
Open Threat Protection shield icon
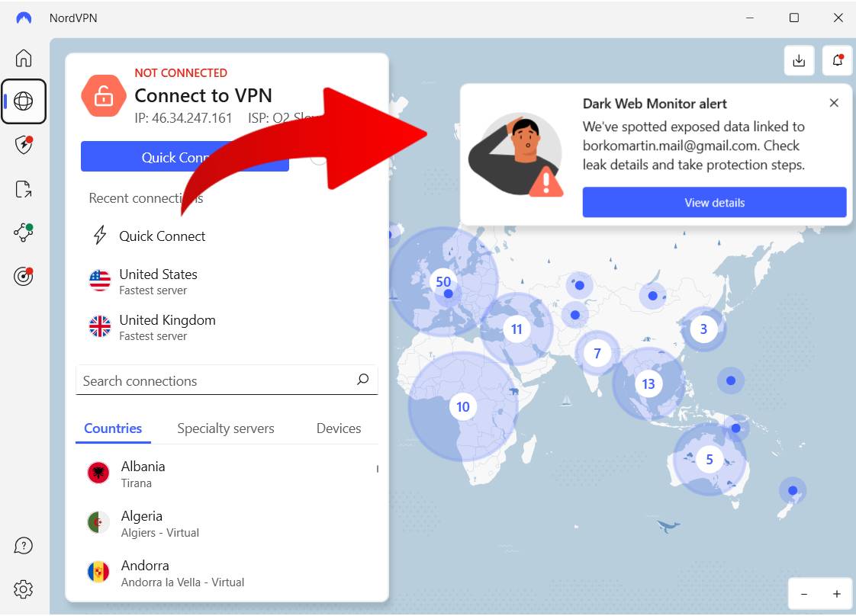click(24, 145)
